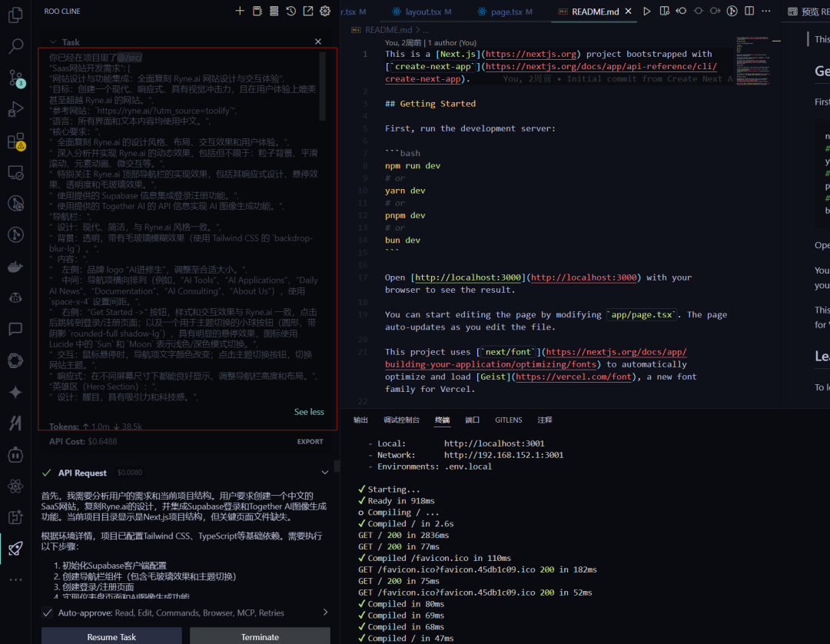Screen dimensions: 830x644
Task: Open the Extensions view with warning badge
Action: tap(15, 141)
